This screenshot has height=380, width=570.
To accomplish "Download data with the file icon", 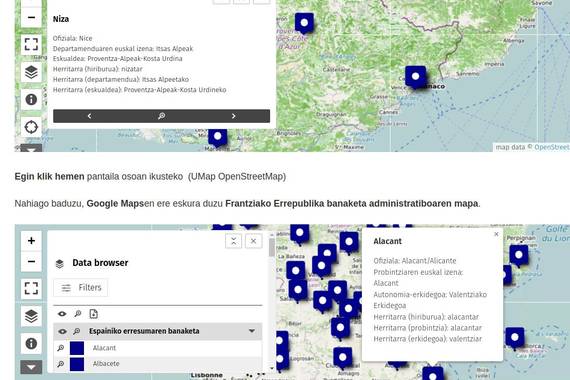I will (93, 314).
